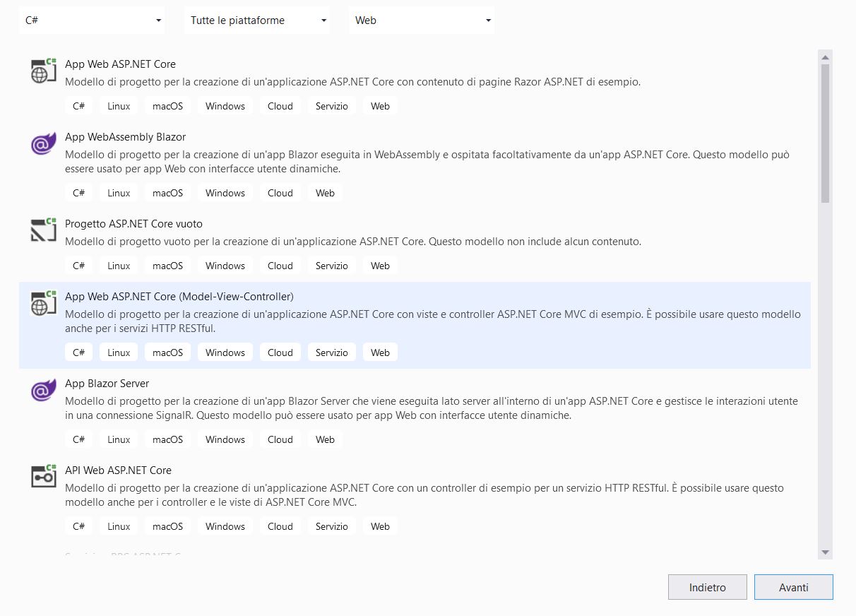
Task: Click the Web tag under App WebAssembly Blazor
Action: pos(325,193)
